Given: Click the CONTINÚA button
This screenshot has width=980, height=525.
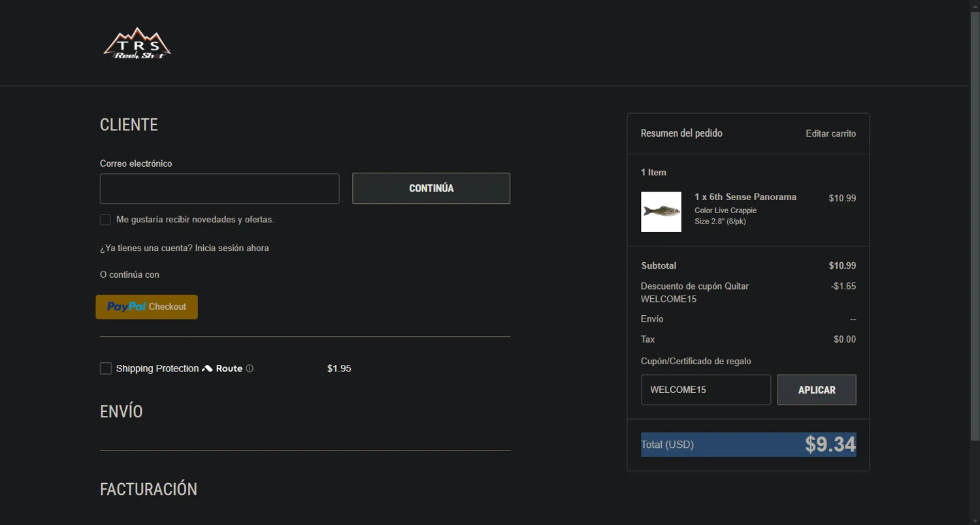Looking at the screenshot, I should click(431, 188).
